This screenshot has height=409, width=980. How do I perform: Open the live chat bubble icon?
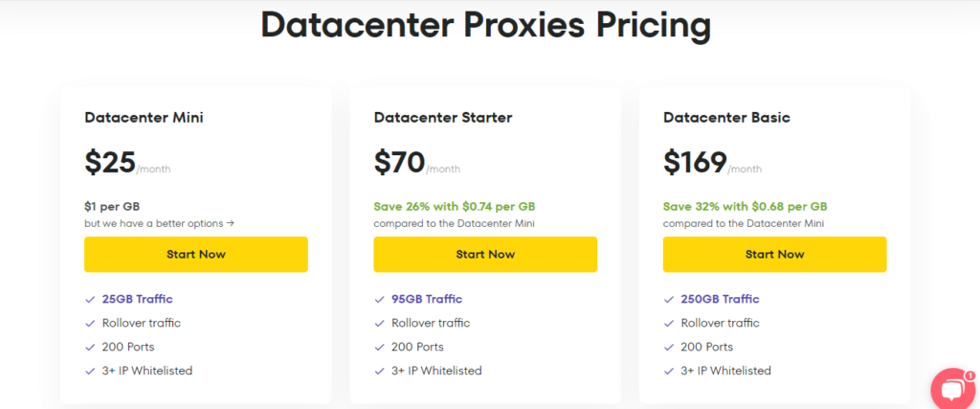point(953,389)
